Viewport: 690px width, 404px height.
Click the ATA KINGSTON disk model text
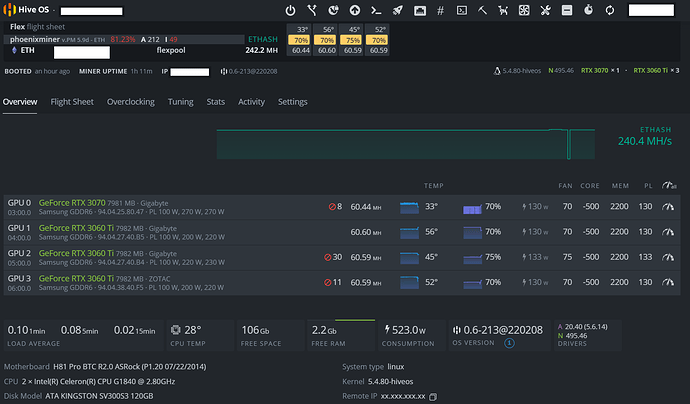[99, 396]
